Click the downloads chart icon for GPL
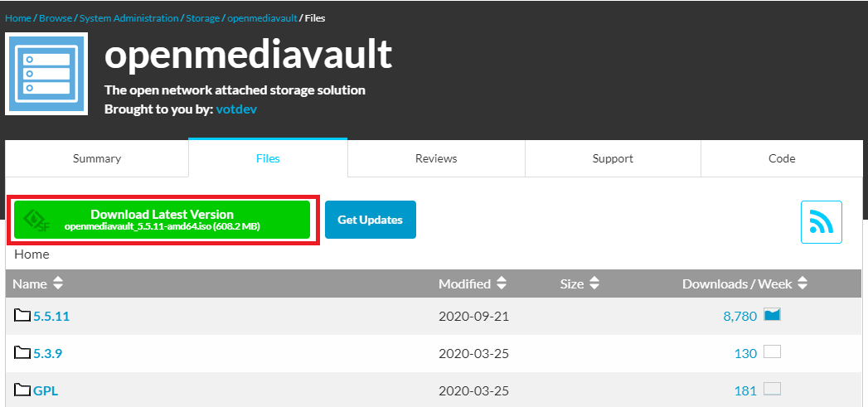Image resolution: width=868 pixels, height=407 pixels. click(772, 390)
